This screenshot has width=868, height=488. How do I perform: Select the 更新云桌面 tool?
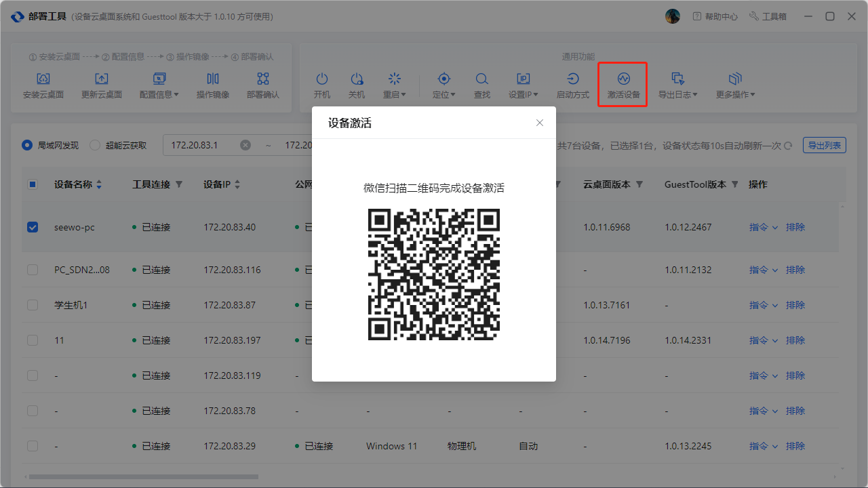[x=102, y=86]
